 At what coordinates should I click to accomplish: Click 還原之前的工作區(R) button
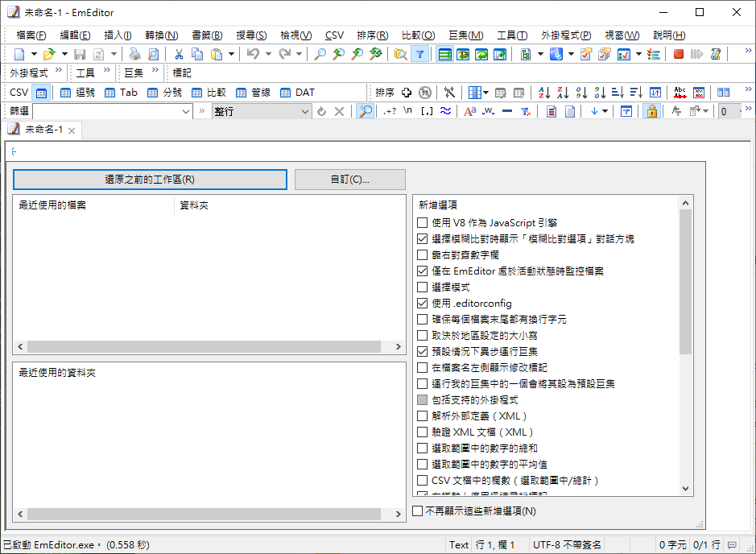point(150,180)
